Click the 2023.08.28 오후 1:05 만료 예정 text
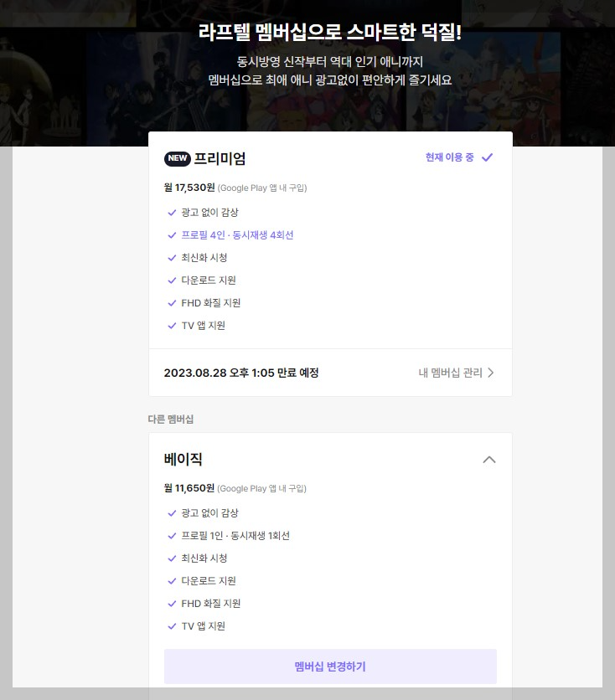 [241, 373]
